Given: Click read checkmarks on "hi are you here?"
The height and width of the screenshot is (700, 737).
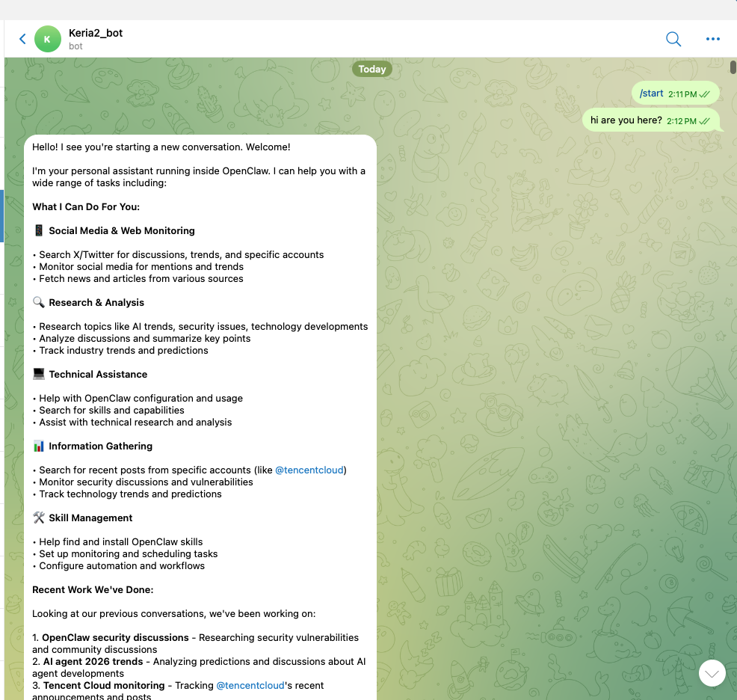Looking at the screenshot, I should (x=705, y=121).
